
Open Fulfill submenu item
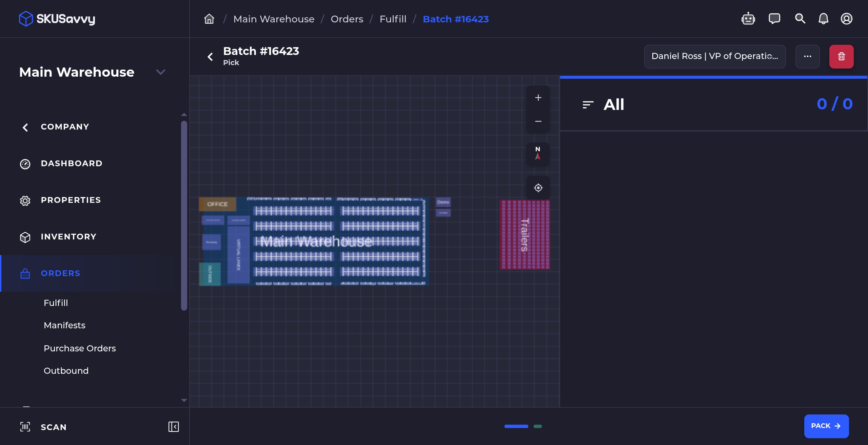(x=56, y=303)
